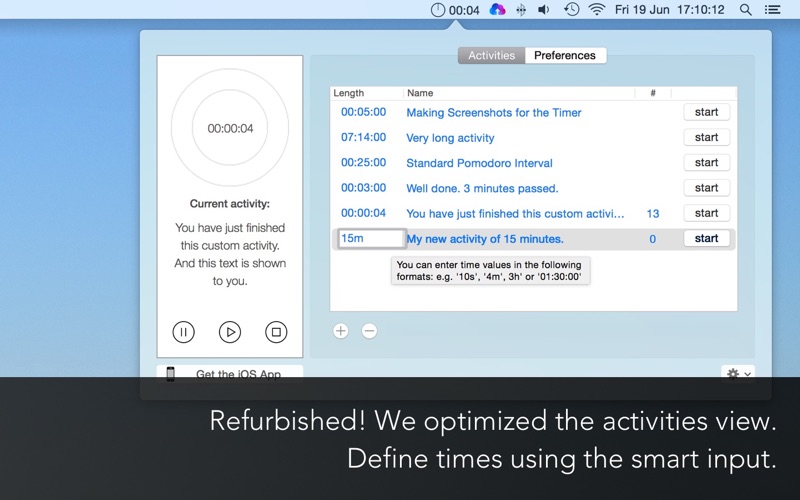Select Making Screenshots for the Timer row
800x500 pixels.
[533, 112]
